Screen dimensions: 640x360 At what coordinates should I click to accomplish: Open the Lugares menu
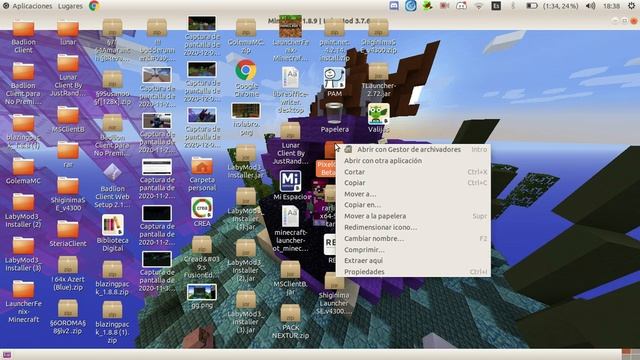pos(70,6)
